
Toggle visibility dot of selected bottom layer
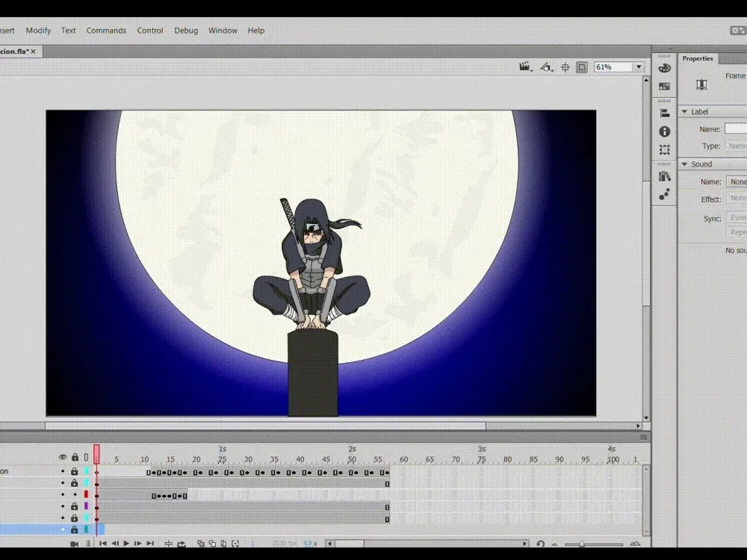click(x=63, y=529)
